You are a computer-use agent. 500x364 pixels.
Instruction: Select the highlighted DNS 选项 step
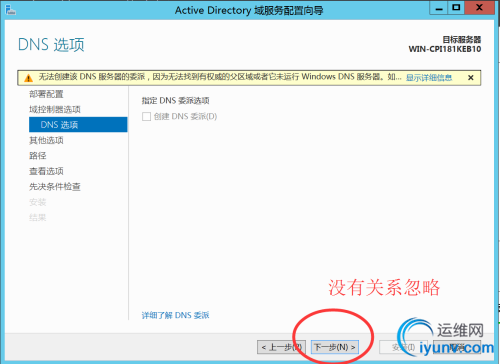point(78,125)
